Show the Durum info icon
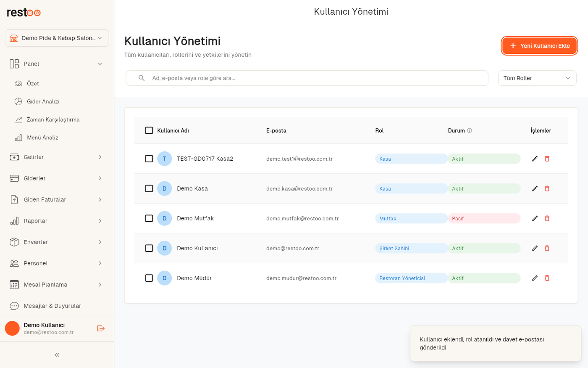 click(470, 130)
